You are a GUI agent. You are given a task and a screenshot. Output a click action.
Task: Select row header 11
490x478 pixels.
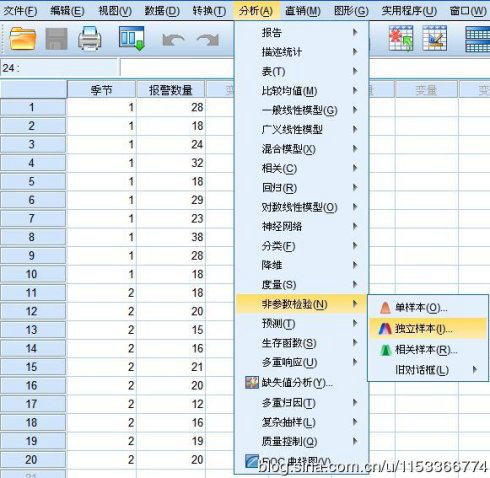[x=32, y=293]
